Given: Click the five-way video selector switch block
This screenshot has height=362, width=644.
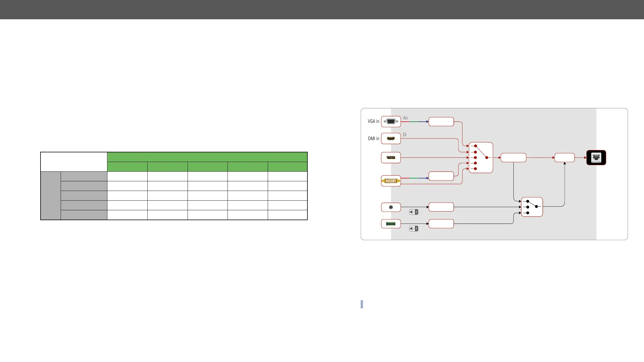Looking at the screenshot, I should [481, 157].
